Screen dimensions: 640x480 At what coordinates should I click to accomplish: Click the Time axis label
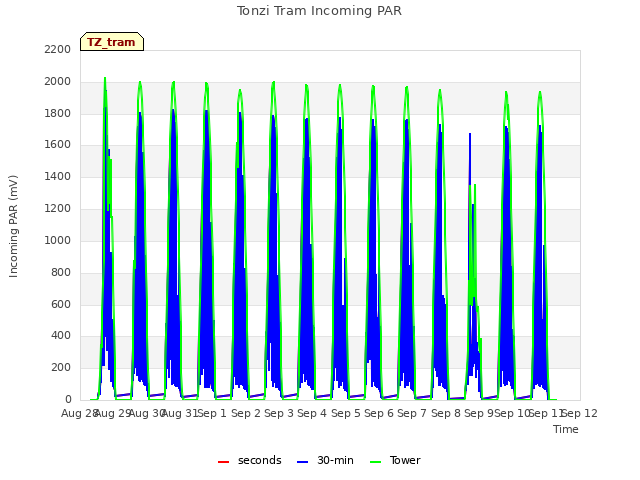566,429
